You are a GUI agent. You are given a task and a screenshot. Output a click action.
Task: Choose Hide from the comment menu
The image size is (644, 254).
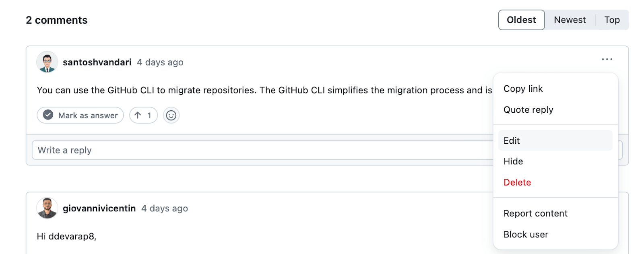click(x=513, y=161)
